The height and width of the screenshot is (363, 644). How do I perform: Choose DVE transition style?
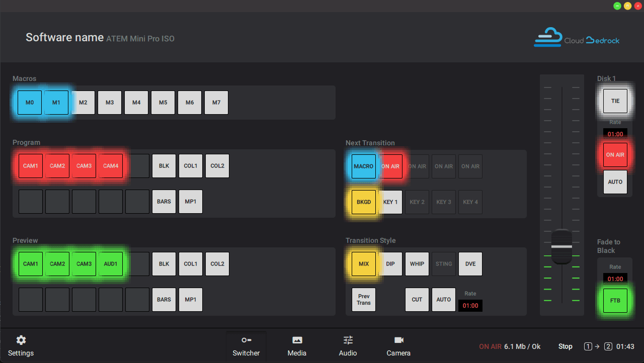470,264
